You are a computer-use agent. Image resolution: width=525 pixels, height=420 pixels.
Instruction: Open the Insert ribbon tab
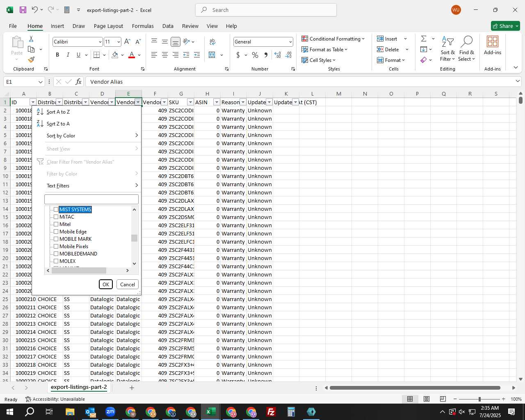[57, 26]
